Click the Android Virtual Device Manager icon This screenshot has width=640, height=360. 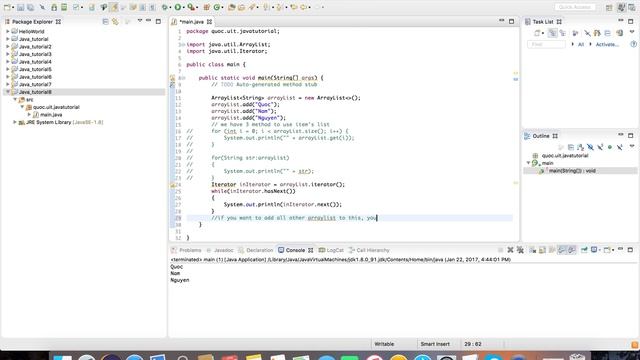click(x=64, y=7)
